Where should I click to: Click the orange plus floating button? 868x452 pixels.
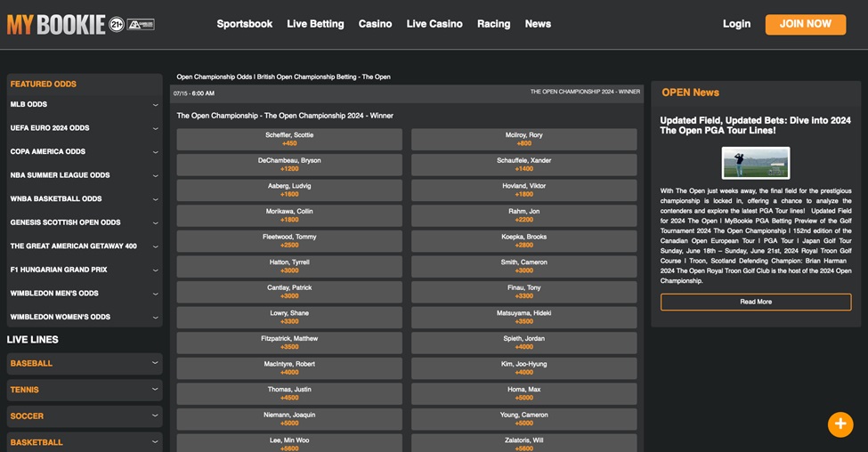tap(840, 424)
